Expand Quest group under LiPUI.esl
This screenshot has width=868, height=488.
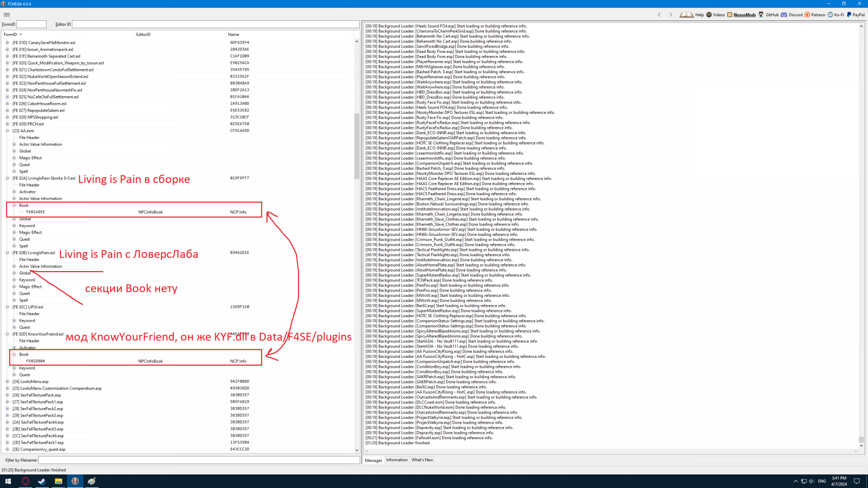point(14,327)
